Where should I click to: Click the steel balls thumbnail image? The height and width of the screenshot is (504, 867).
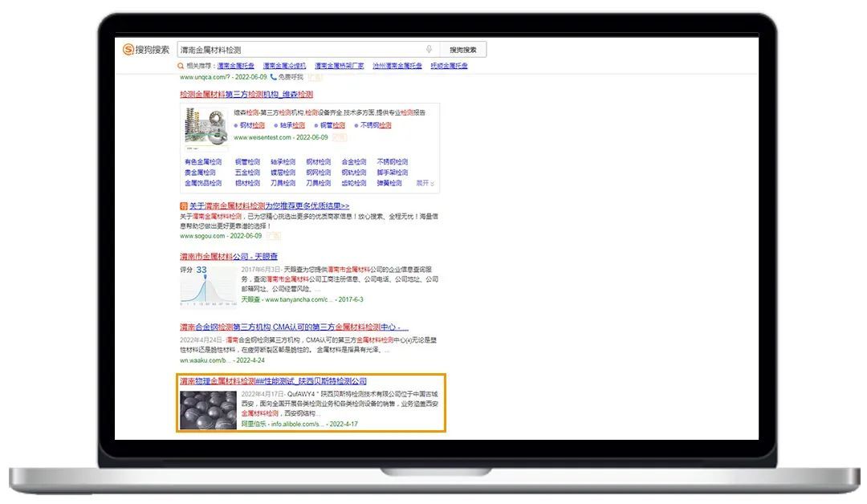(x=208, y=409)
